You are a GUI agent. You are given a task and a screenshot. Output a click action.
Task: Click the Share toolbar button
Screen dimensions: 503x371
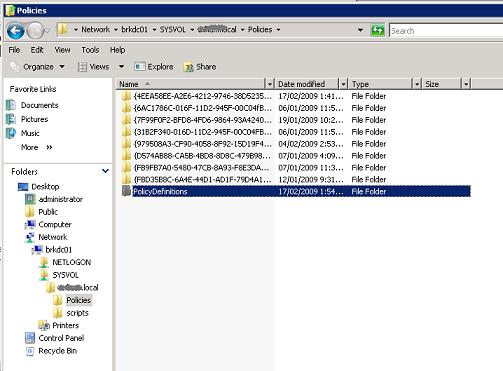200,67
